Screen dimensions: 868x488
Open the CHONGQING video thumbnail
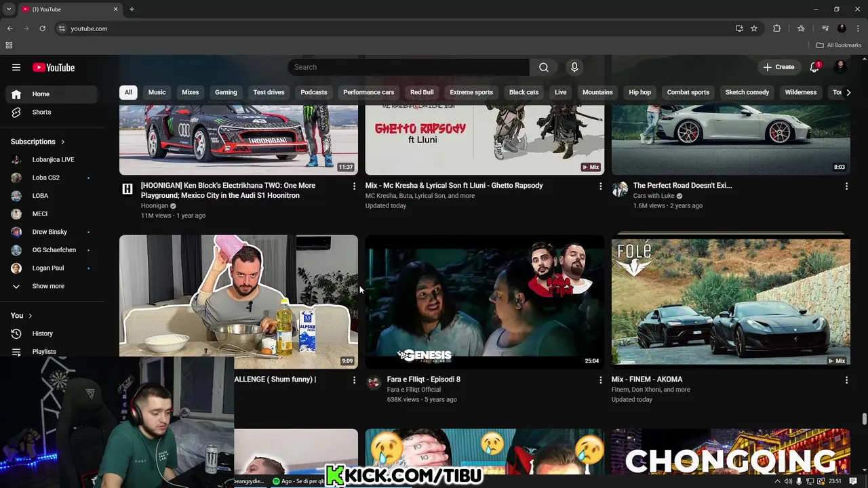point(731,451)
